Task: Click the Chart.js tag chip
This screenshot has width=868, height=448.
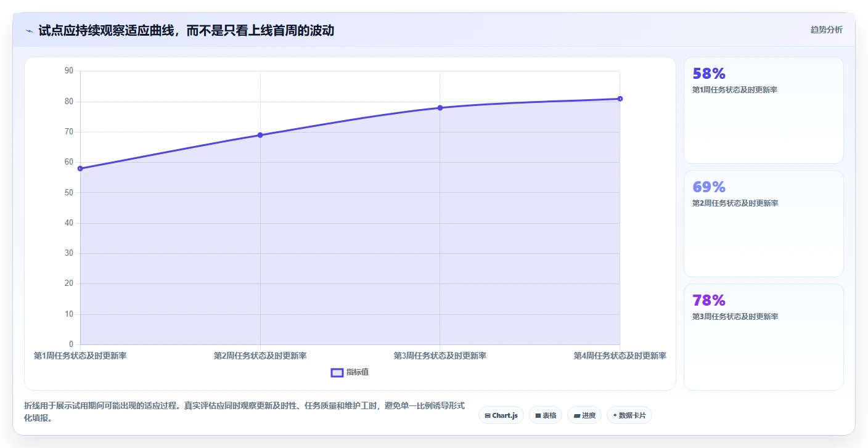Action: 501,415
